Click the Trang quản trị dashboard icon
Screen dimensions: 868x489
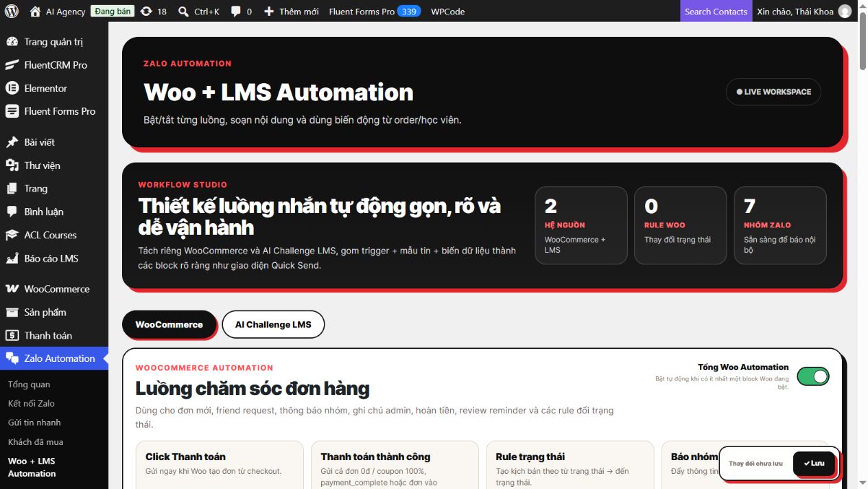click(12, 42)
